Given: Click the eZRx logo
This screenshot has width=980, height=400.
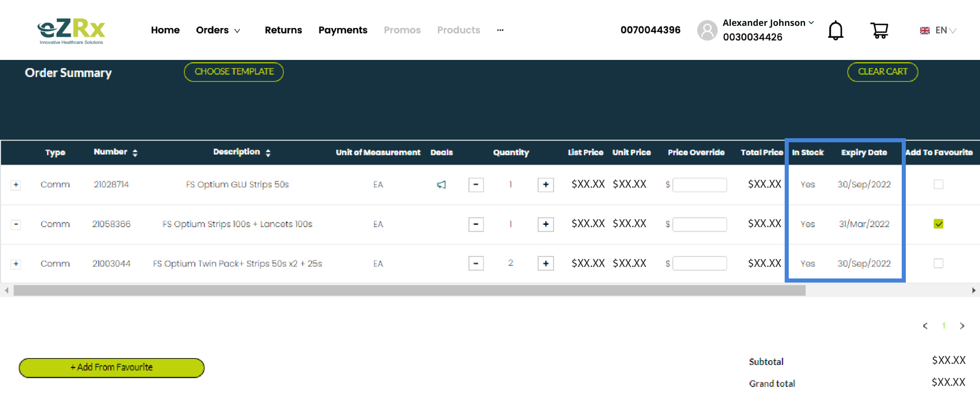Looking at the screenshot, I should [71, 31].
